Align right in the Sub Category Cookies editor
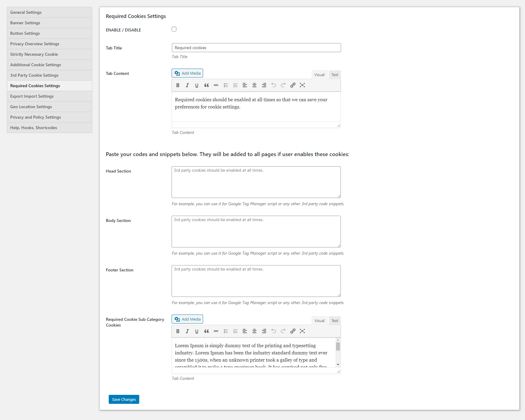The width and height of the screenshot is (525, 420). (x=264, y=331)
